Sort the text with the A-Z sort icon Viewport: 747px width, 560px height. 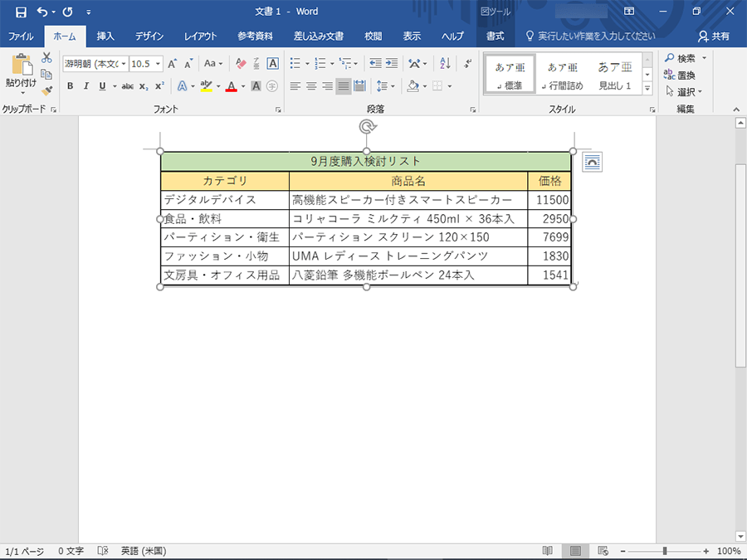click(x=445, y=64)
